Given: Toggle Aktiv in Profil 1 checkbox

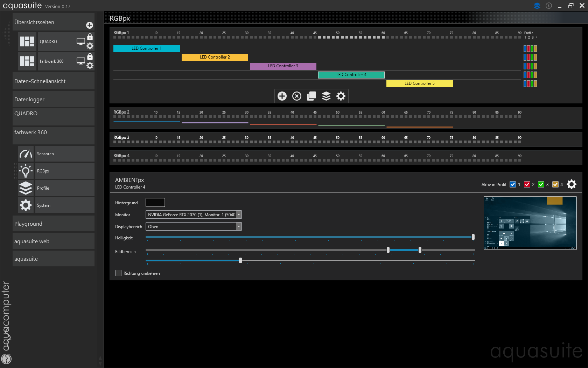Looking at the screenshot, I should (513, 184).
